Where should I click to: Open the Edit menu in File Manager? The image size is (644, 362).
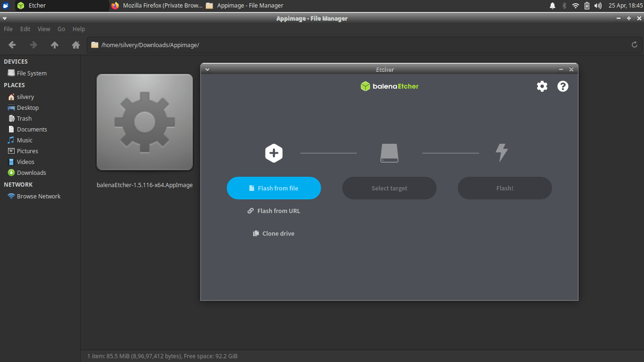coord(25,29)
